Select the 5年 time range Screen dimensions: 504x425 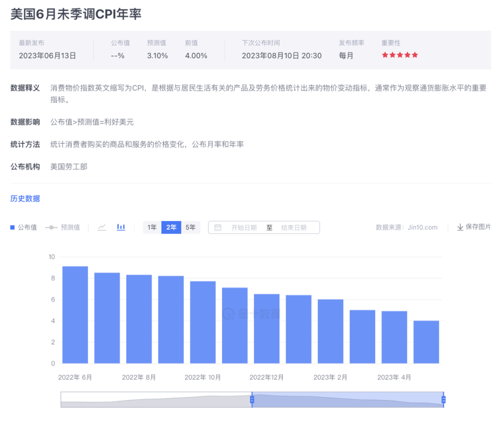pyautogui.click(x=190, y=227)
